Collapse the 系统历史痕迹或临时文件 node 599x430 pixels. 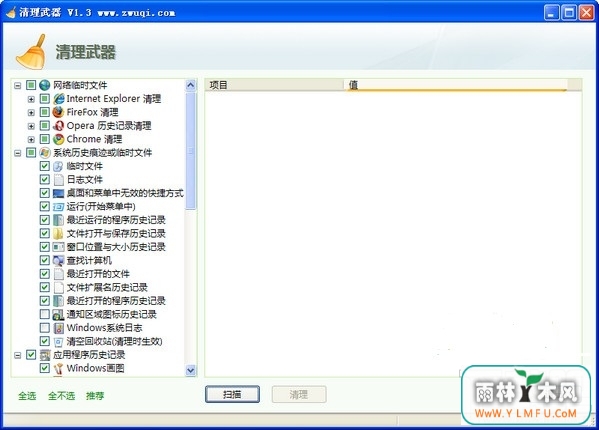18,153
